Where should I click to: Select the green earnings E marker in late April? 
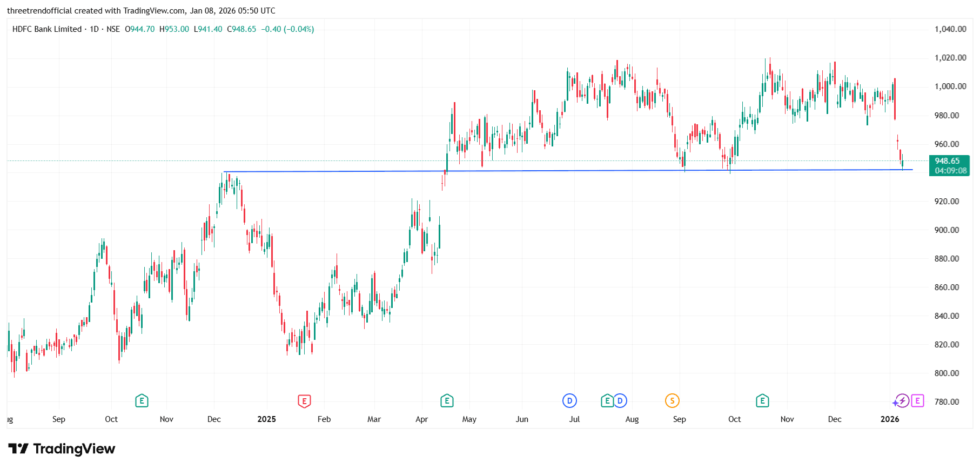447,401
